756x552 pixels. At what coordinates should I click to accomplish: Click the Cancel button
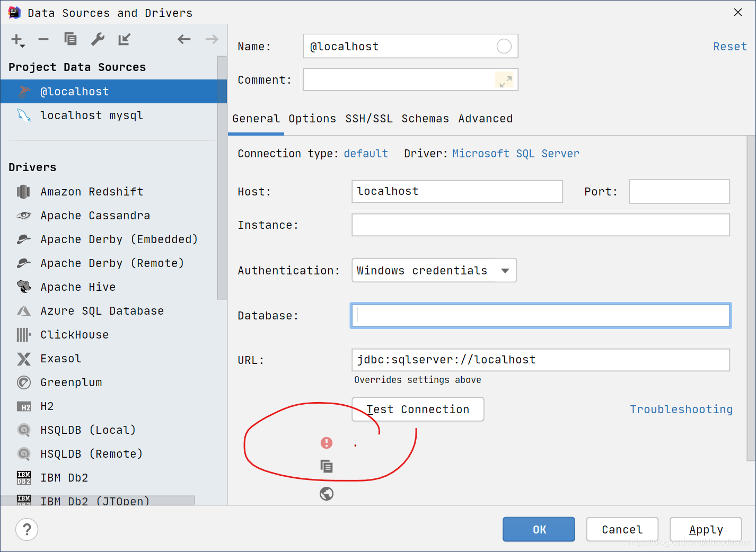click(622, 529)
